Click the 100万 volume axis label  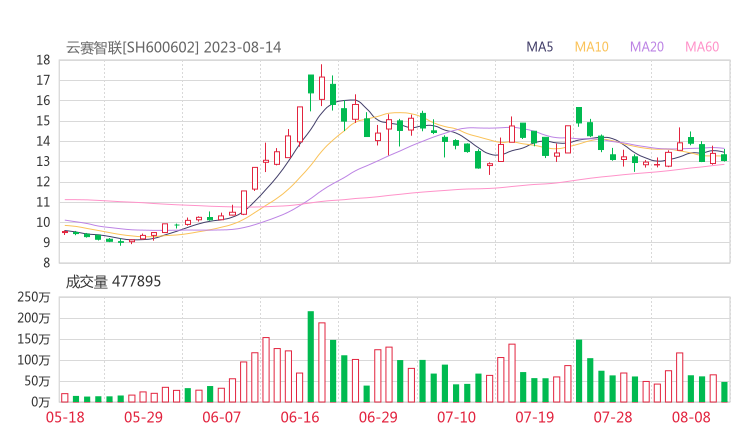tap(34, 361)
